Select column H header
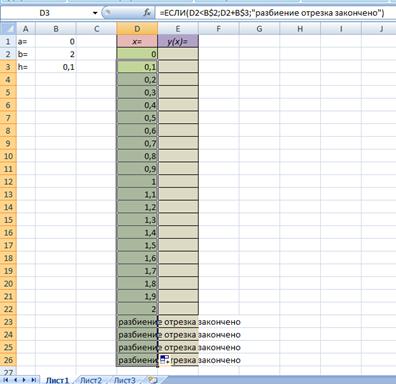396x384 pixels. click(300, 29)
